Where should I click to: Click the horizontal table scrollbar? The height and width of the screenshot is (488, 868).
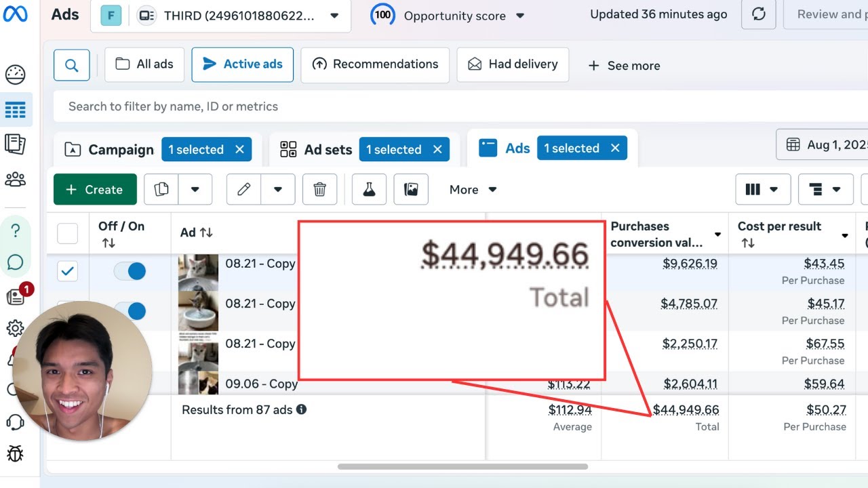tap(462, 466)
